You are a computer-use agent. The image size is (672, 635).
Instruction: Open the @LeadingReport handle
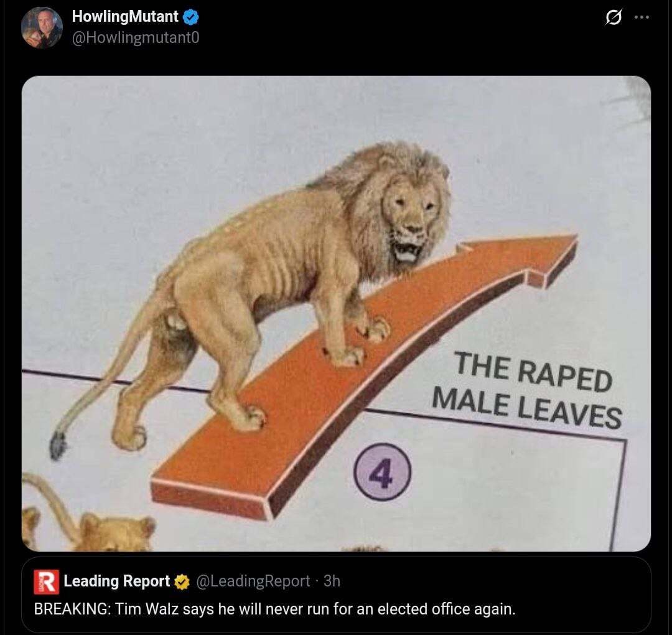(x=253, y=581)
